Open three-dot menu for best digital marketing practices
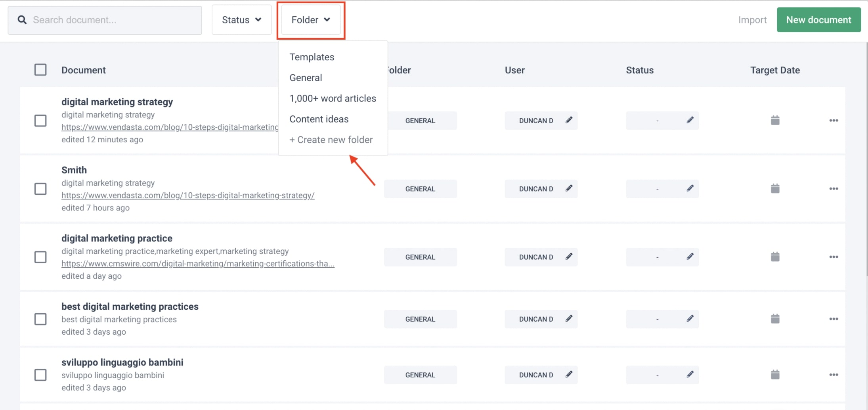 pos(834,318)
